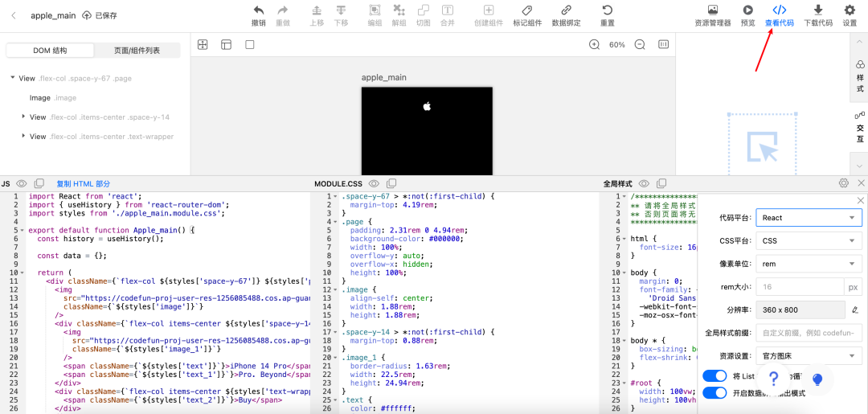
Task: Toggle the List loop switch
Action: 714,376
